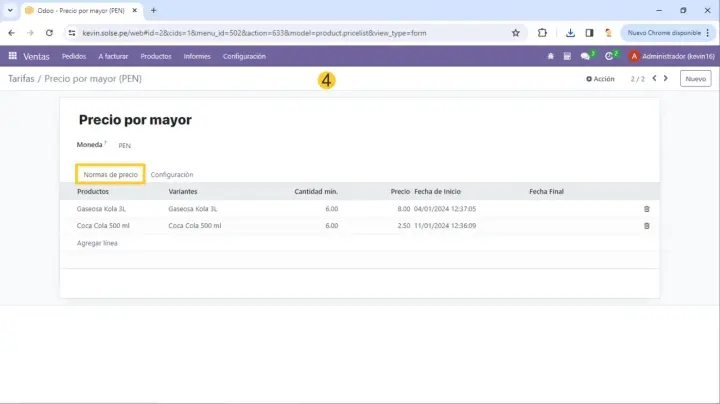
Task: Go to the previous record arrow
Action: [654, 78]
